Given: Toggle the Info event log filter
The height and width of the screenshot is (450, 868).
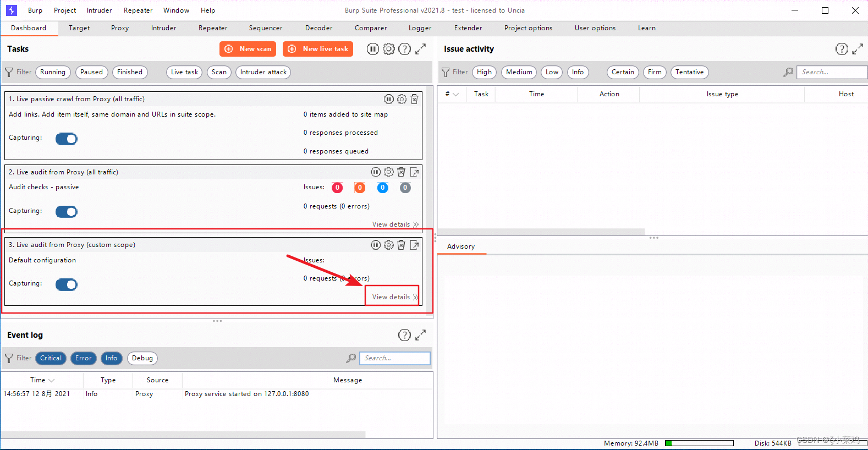Looking at the screenshot, I should [112, 358].
